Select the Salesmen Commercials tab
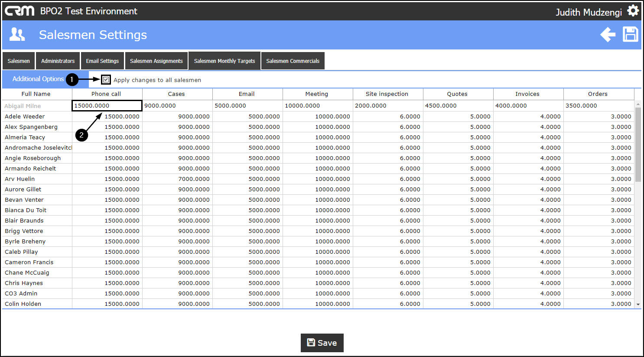644x357 pixels. click(293, 61)
